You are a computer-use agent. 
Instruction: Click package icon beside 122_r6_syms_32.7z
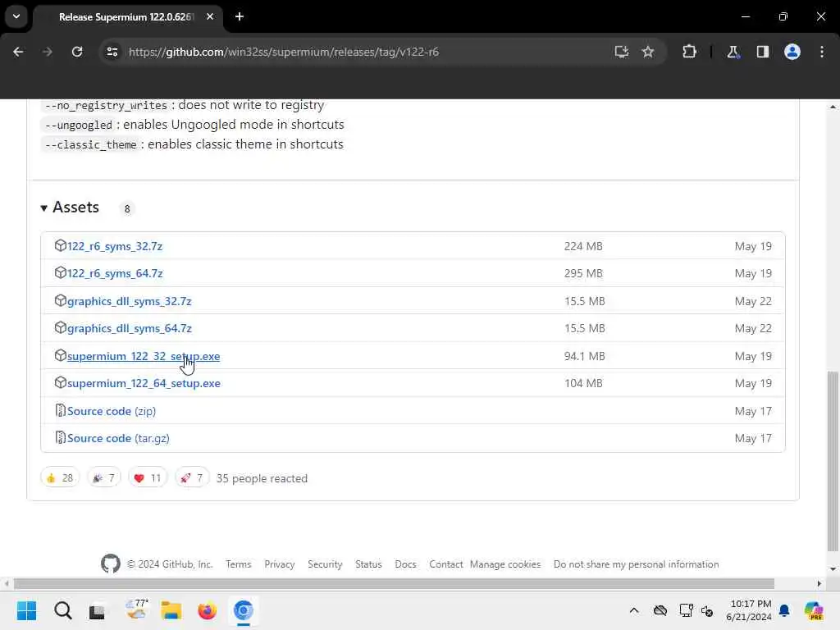pyautogui.click(x=61, y=245)
